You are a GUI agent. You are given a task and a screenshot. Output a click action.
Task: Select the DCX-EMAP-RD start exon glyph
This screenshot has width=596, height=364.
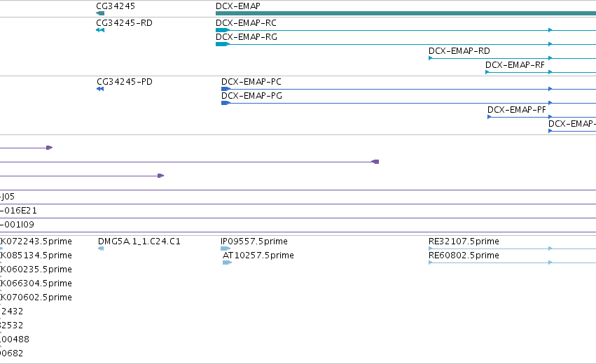(430, 58)
